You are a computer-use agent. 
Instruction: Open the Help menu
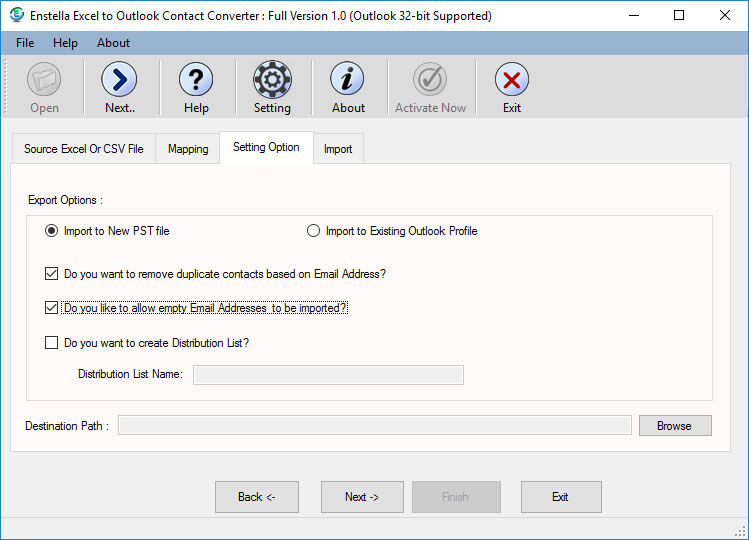65,43
